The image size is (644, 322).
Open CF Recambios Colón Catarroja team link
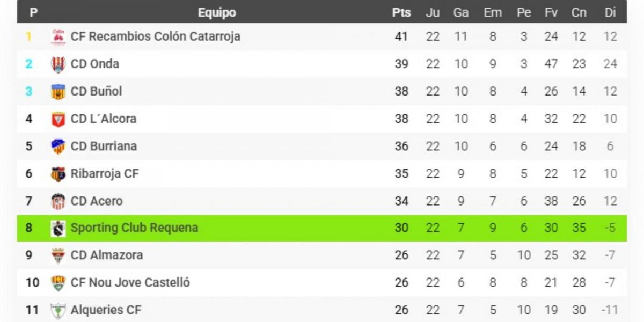coord(155,36)
